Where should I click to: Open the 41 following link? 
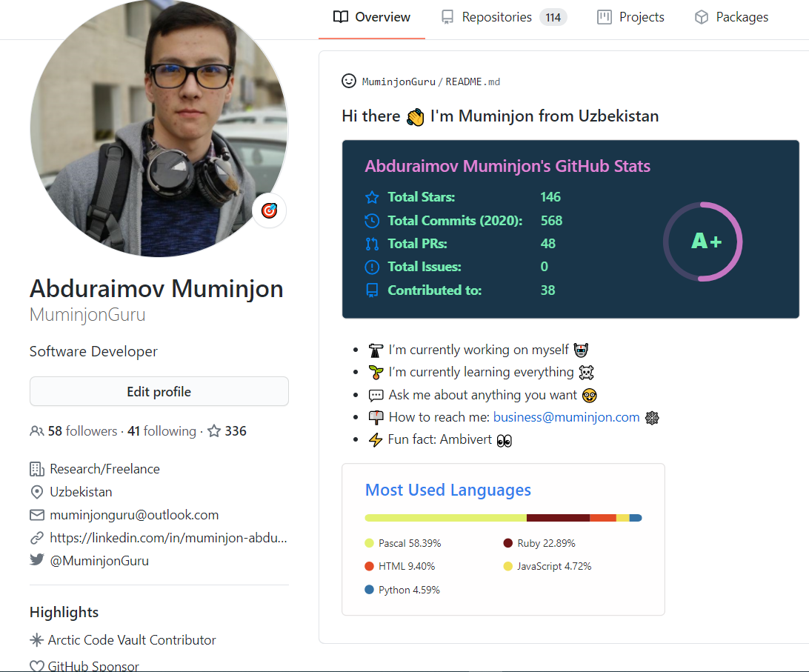click(162, 431)
